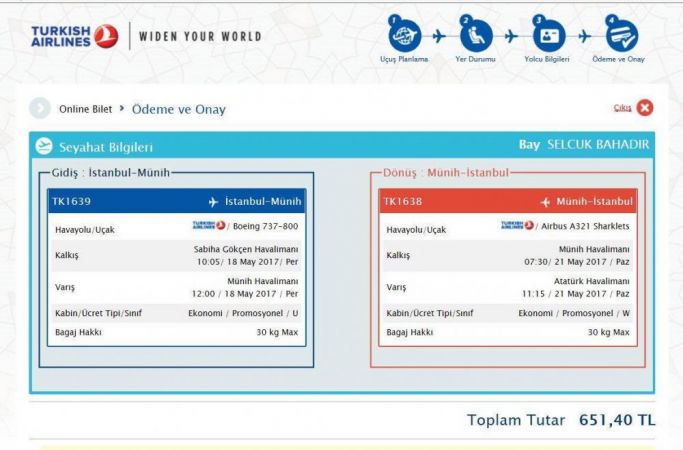The height and width of the screenshot is (450, 683).
Task: Click the plane icon in TK1638 header
Action: 545,203
